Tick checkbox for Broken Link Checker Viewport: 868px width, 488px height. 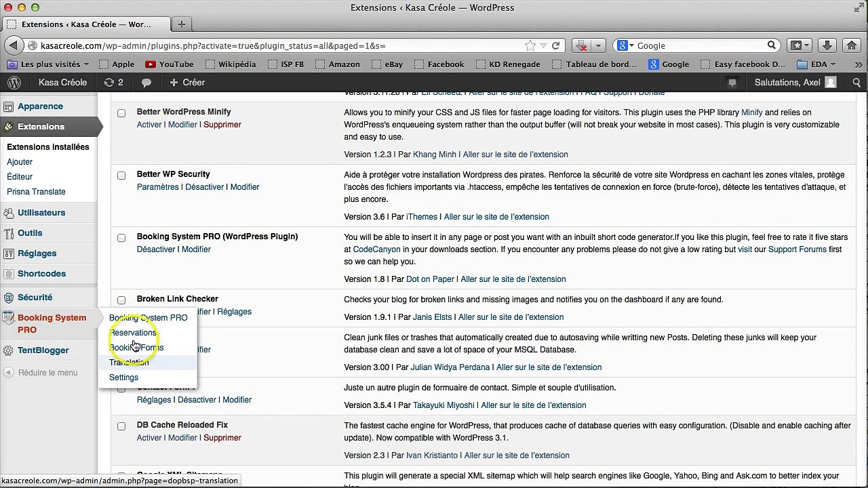point(121,300)
